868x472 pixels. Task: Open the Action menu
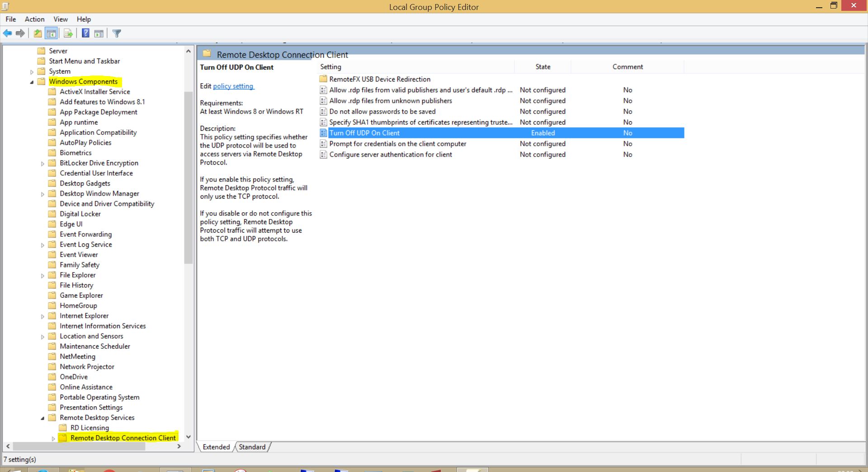[x=34, y=19]
